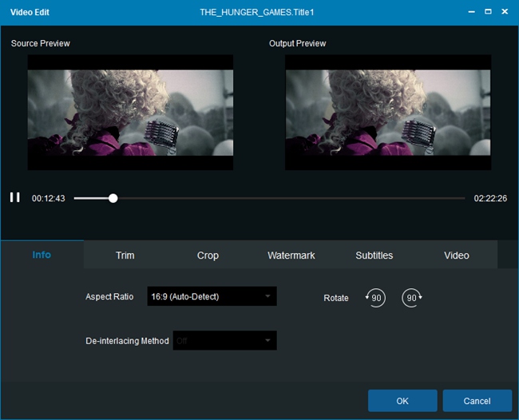Screen dimensions: 519x420
Task: Cancel the video edit dialog
Action: 477,401
